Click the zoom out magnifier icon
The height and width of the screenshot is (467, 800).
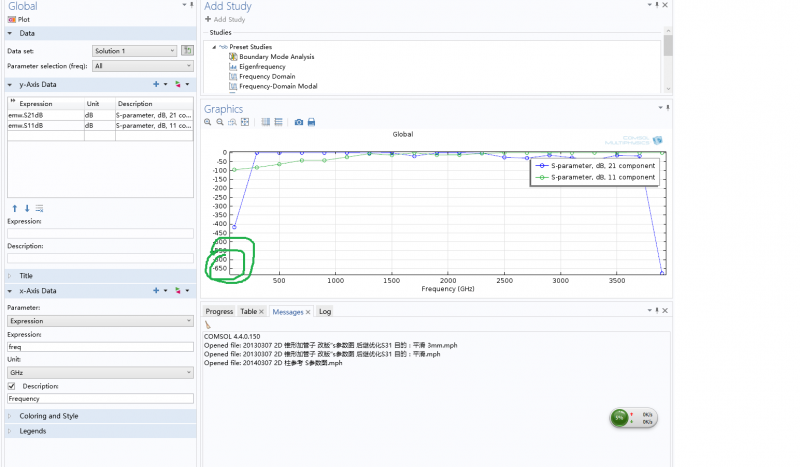click(220, 122)
